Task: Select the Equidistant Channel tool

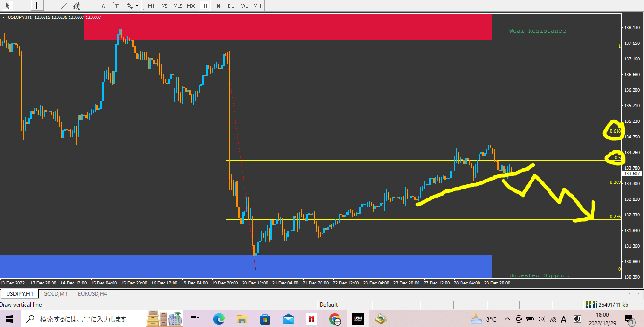Action: (76, 5)
